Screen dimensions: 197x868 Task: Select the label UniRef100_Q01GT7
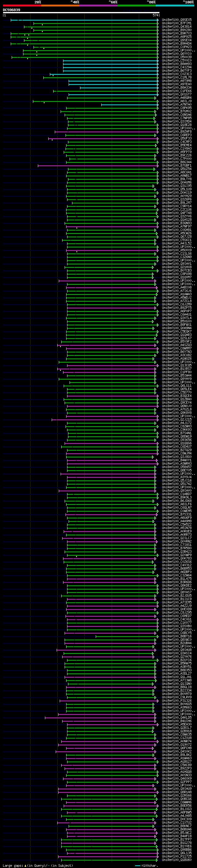[x=177, y=94]
